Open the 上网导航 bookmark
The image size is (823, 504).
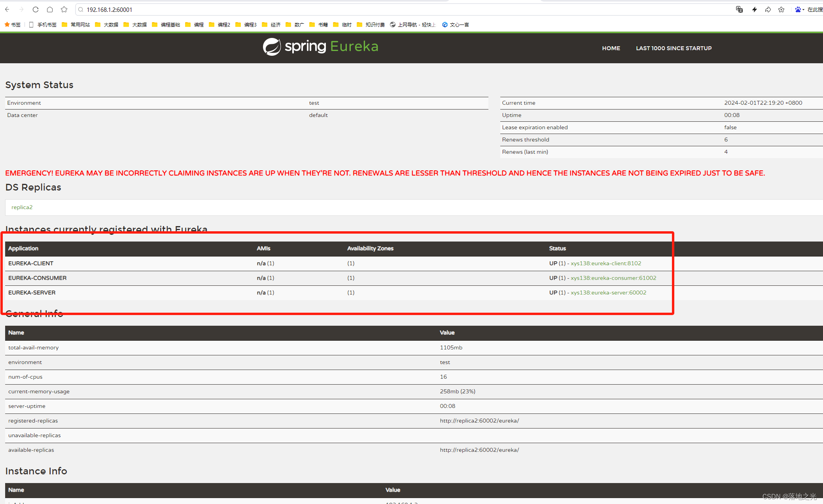[413, 25]
